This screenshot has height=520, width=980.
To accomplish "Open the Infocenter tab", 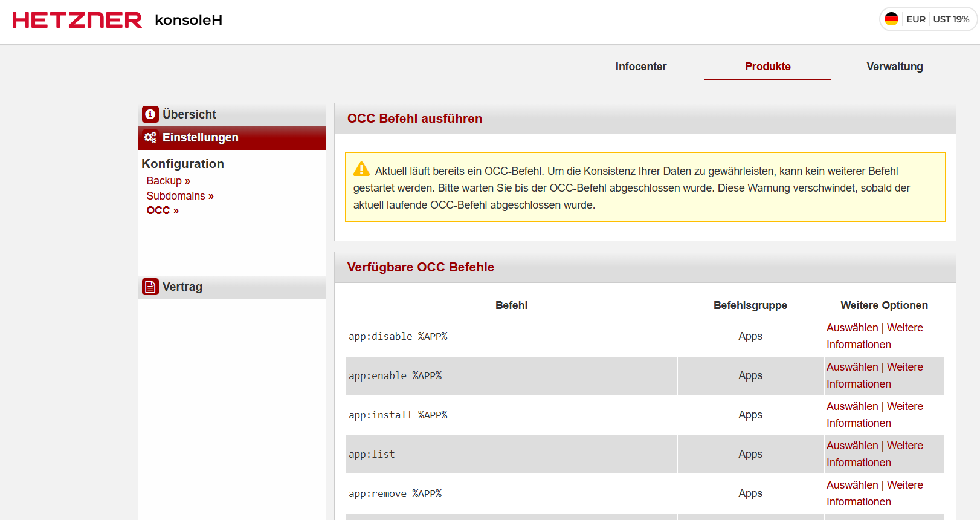I will 640,67.
